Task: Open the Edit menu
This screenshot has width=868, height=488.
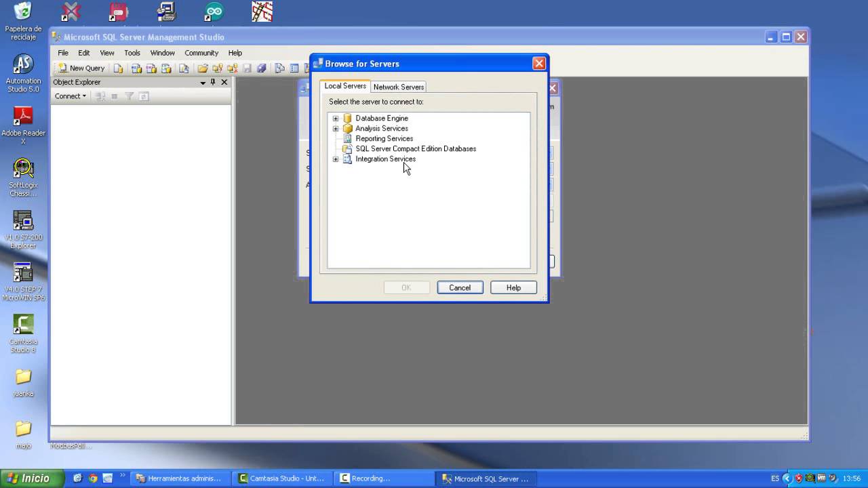Action: (84, 53)
